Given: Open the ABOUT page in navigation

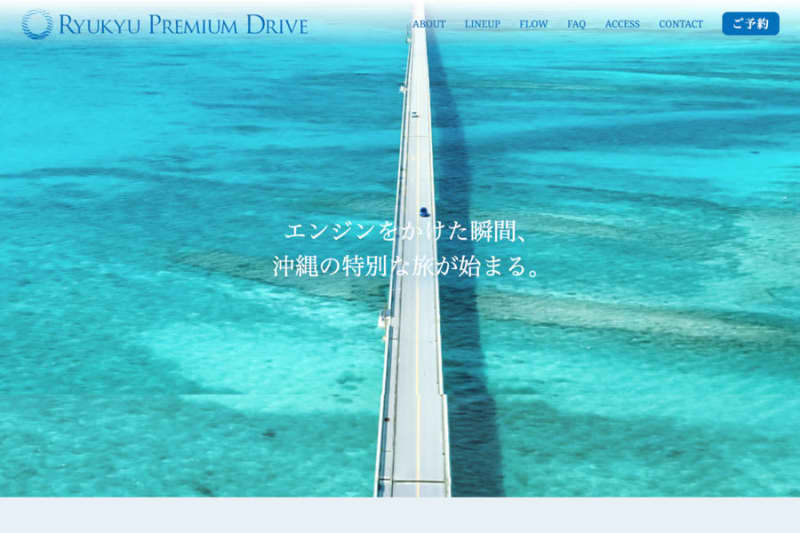Looking at the screenshot, I should pyautogui.click(x=429, y=24).
